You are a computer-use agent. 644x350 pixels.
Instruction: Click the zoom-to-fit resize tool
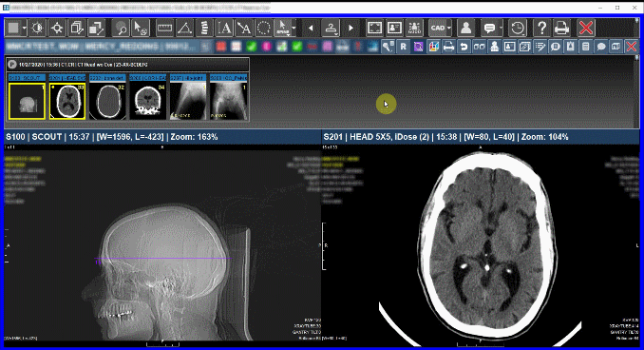pos(97,28)
